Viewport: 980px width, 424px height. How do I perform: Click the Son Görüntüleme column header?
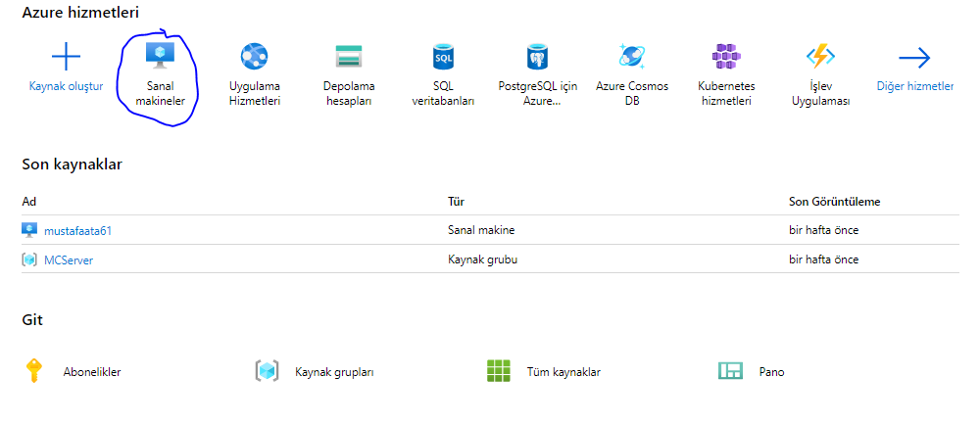coord(835,203)
